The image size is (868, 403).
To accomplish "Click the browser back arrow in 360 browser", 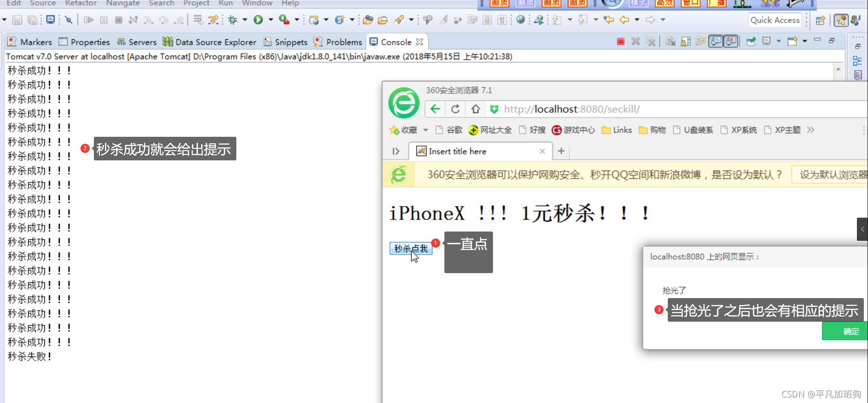I will click(x=435, y=109).
